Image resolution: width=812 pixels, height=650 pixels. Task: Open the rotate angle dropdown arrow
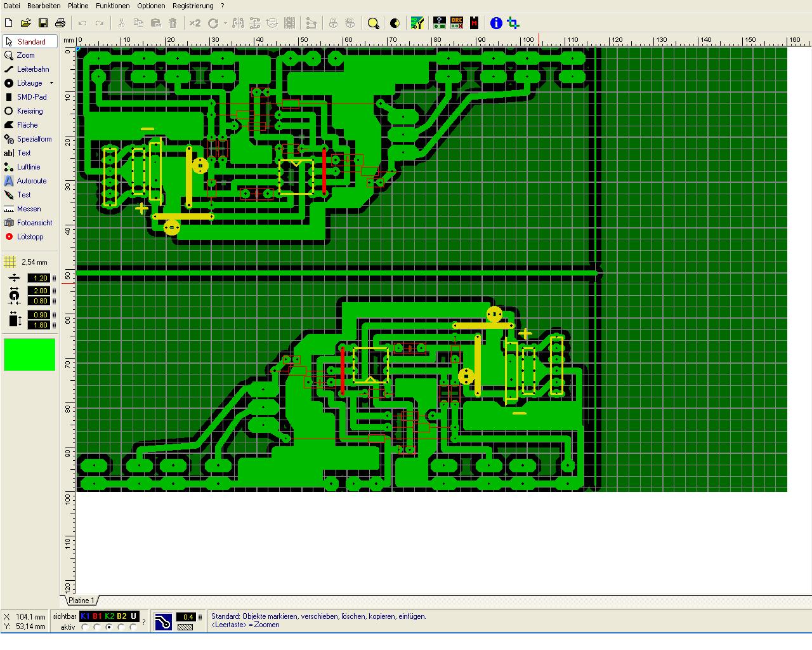point(225,23)
